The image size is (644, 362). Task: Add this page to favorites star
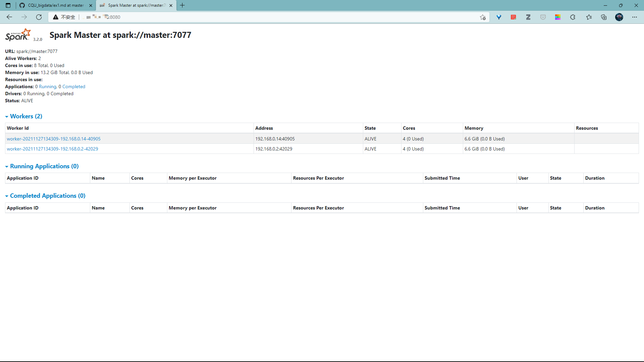tap(482, 17)
